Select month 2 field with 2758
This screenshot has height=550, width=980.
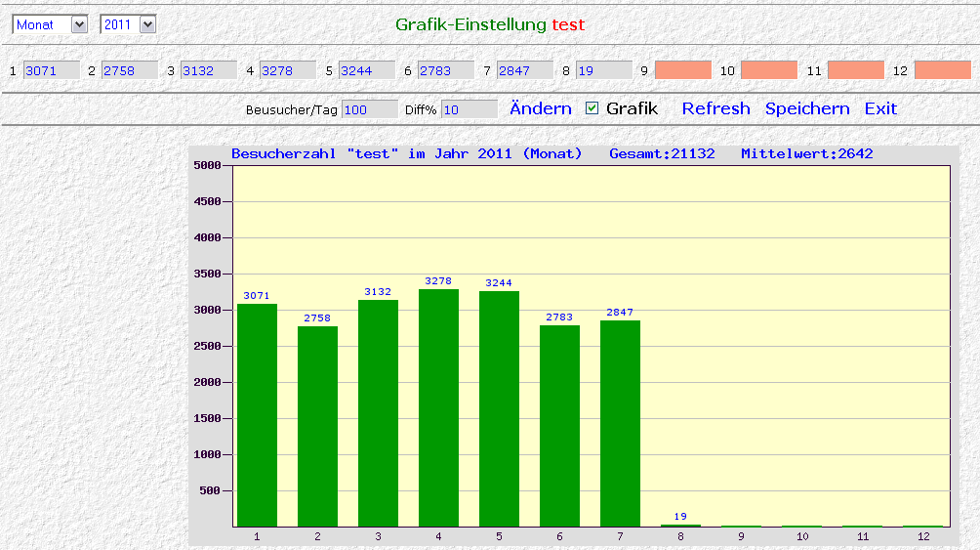coord(130,70)
